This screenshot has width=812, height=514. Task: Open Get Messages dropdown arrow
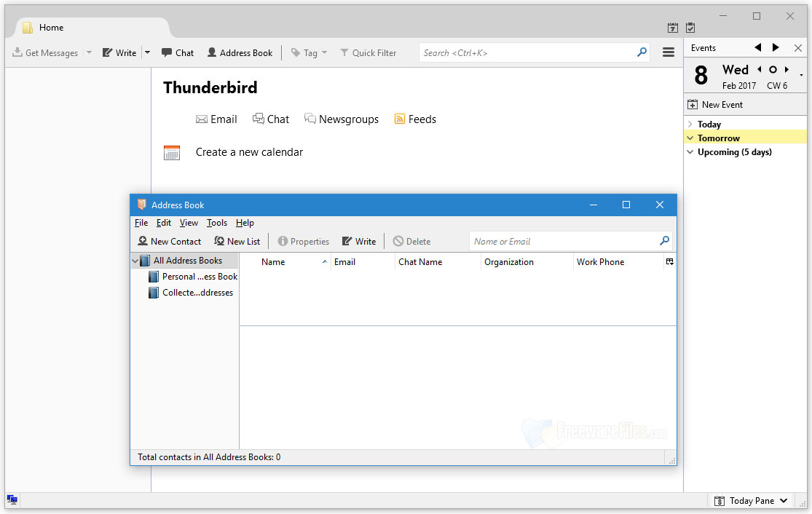pyautogui.click(x=89, y=53)
